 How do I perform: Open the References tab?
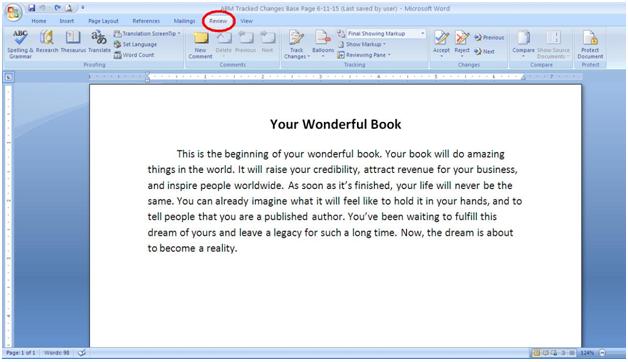(146, 21)
